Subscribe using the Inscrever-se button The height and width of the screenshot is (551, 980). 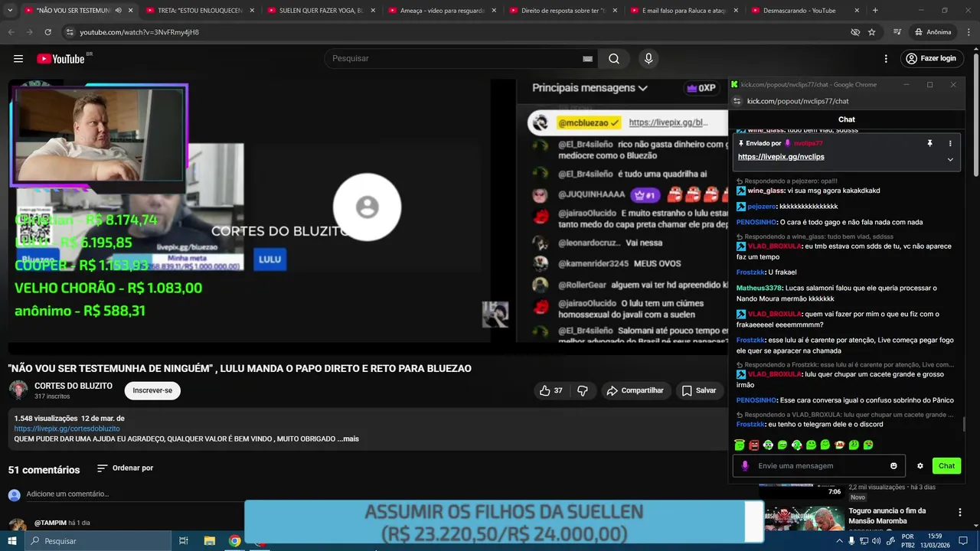(152, 390)
